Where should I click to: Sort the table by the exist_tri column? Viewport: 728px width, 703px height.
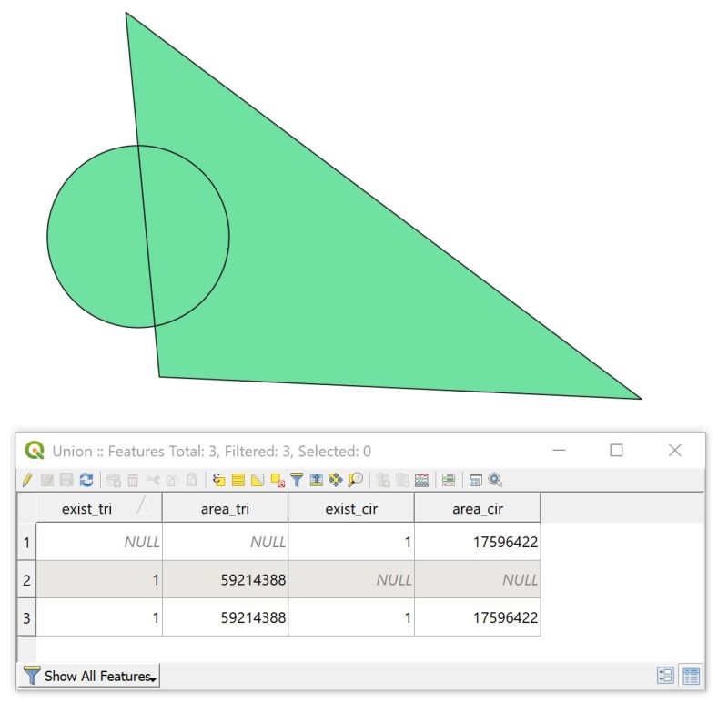pos(87,509)
